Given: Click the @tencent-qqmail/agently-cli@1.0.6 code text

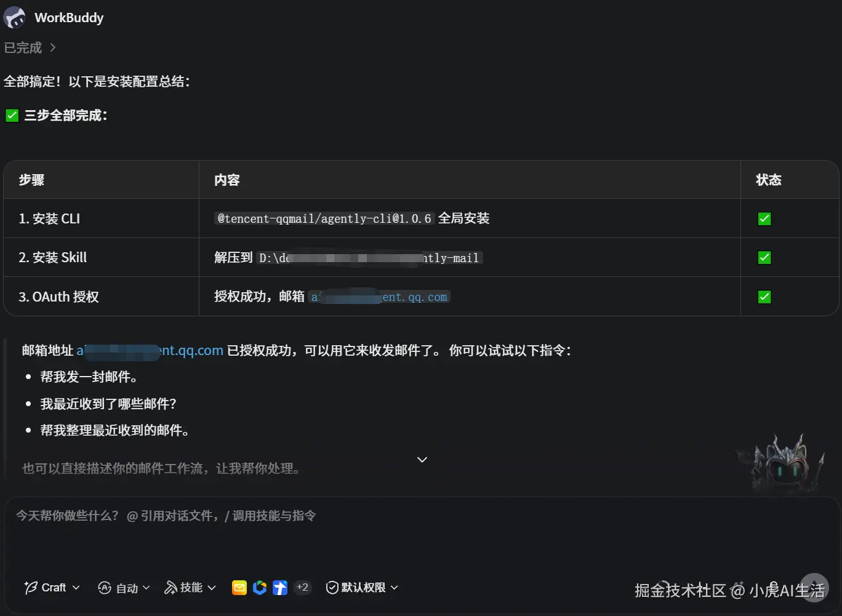Looking at the screenshot, I should 324,218.
